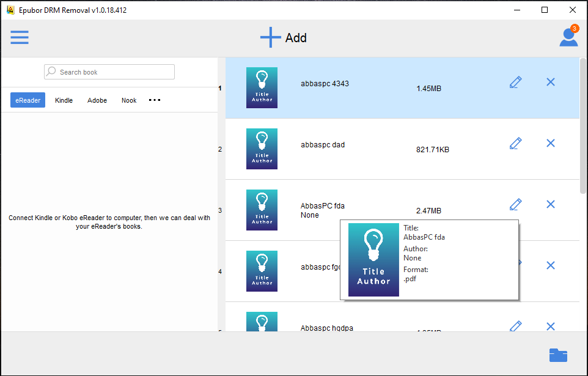Edit metadata for abbaspc 4343
Screen dimensions: 588x376
click(516, 82)
